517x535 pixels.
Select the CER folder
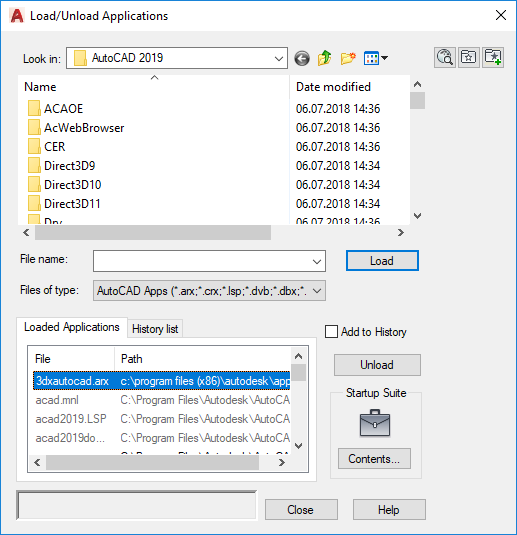click(46, 147)
